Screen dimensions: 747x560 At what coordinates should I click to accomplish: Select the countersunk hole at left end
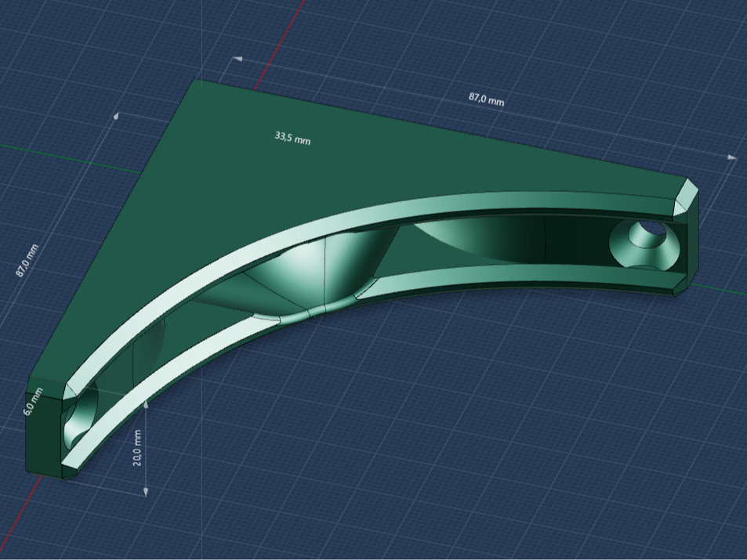(80, 417)
